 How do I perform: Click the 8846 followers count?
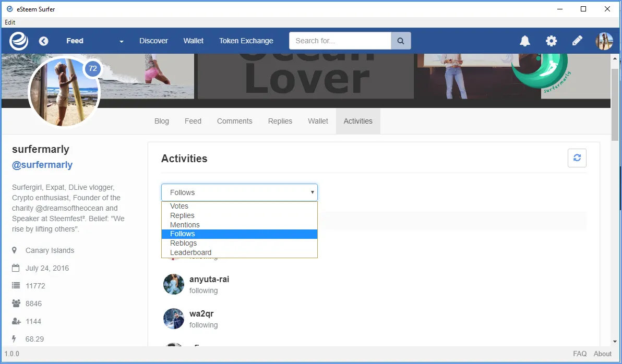pyautogui.click(x=33, y=304)
